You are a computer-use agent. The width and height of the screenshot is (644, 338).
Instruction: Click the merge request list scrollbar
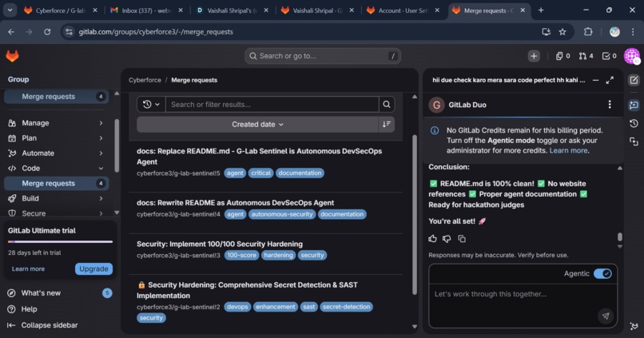point(415,214)
